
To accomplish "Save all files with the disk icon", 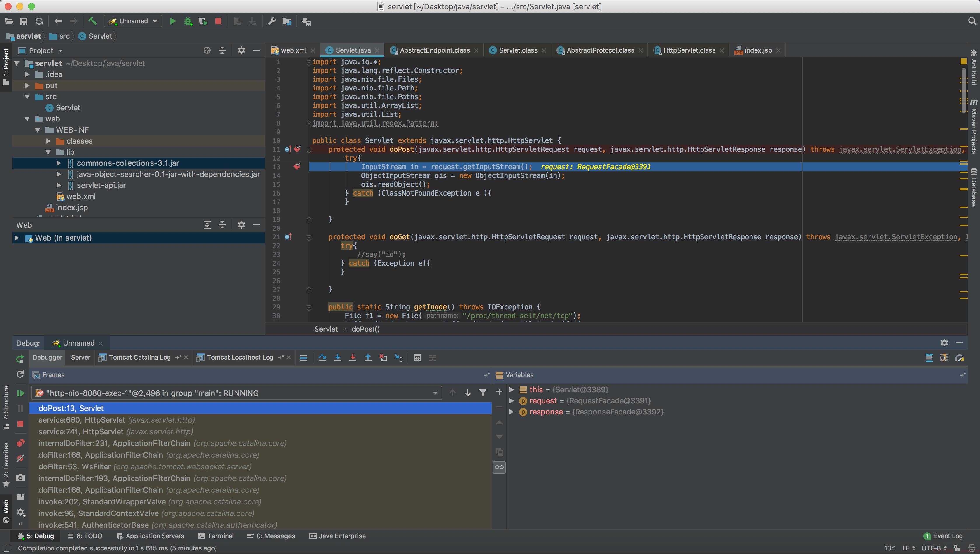I will pos(24,21).
